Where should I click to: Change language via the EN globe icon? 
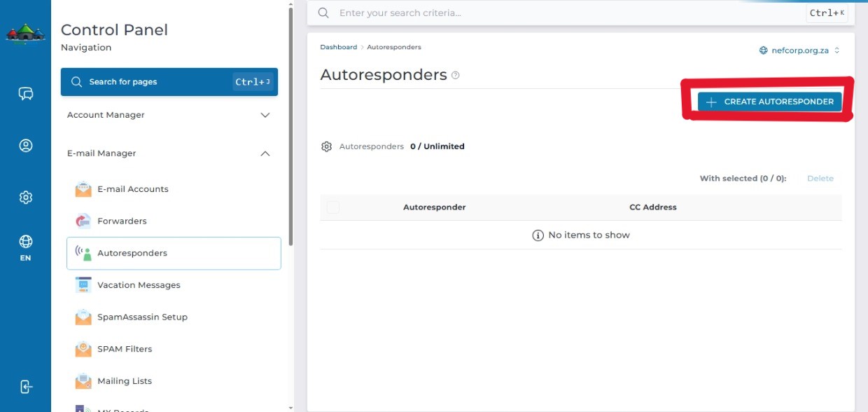point(26,247)
